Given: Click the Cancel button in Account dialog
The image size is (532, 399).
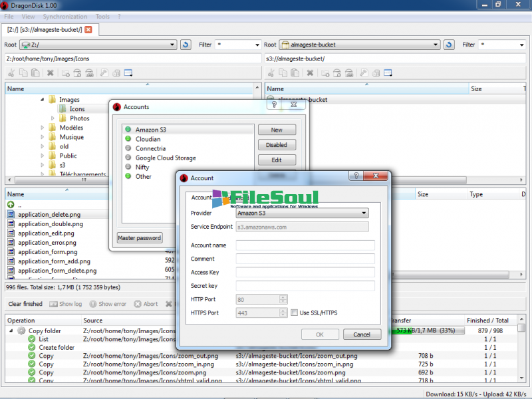Looking at the screenshot, I should click(362, 334).
